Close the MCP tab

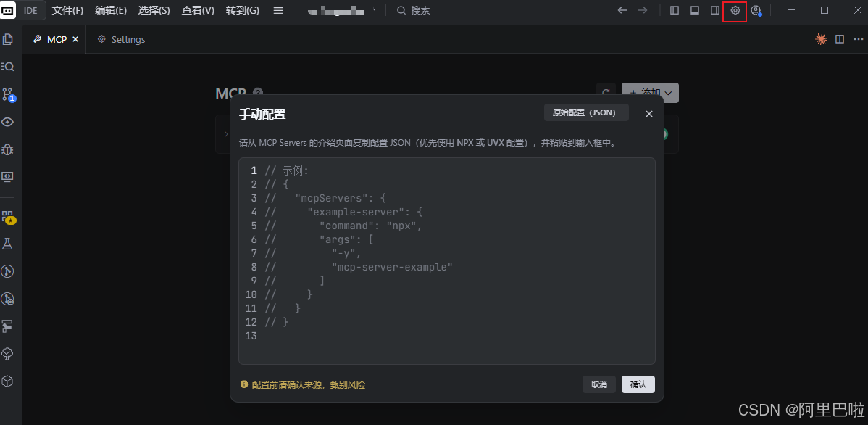(x=75, y=39)
